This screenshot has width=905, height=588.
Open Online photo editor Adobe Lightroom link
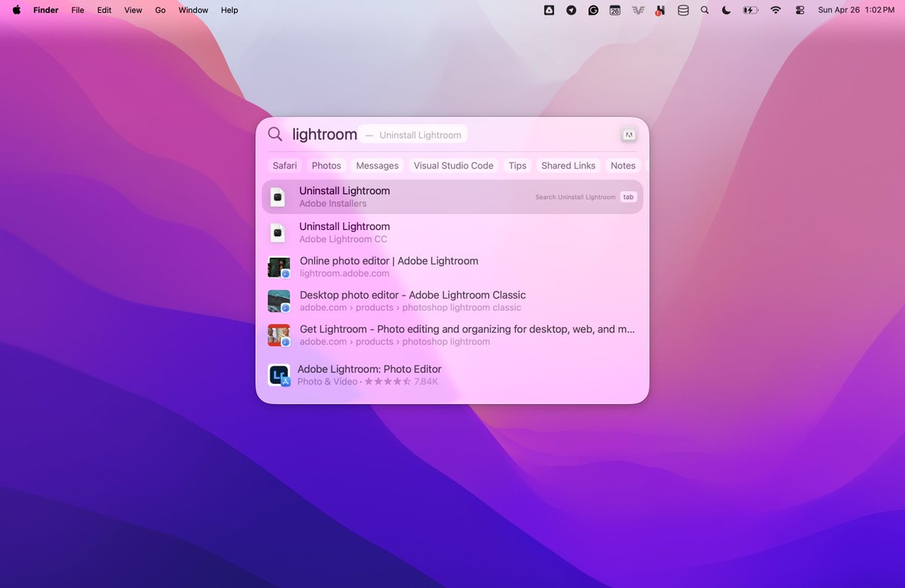pyautogui.click(x=452, y=267)
